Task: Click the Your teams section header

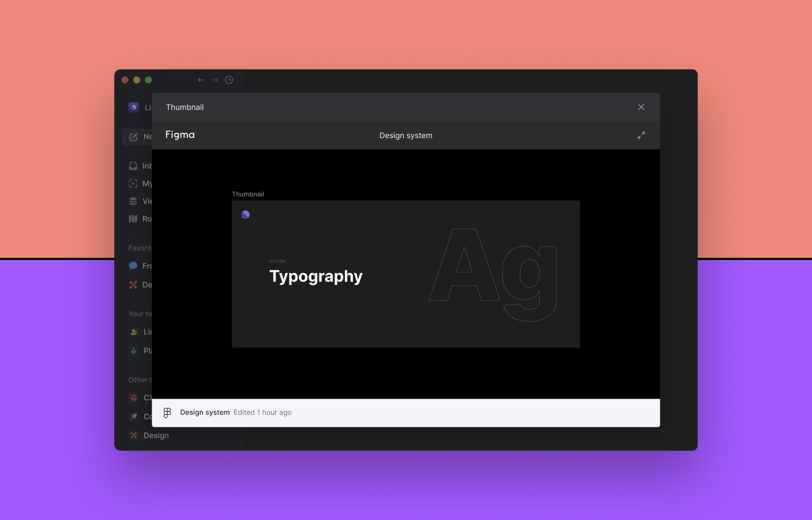Action: (140, 314)
